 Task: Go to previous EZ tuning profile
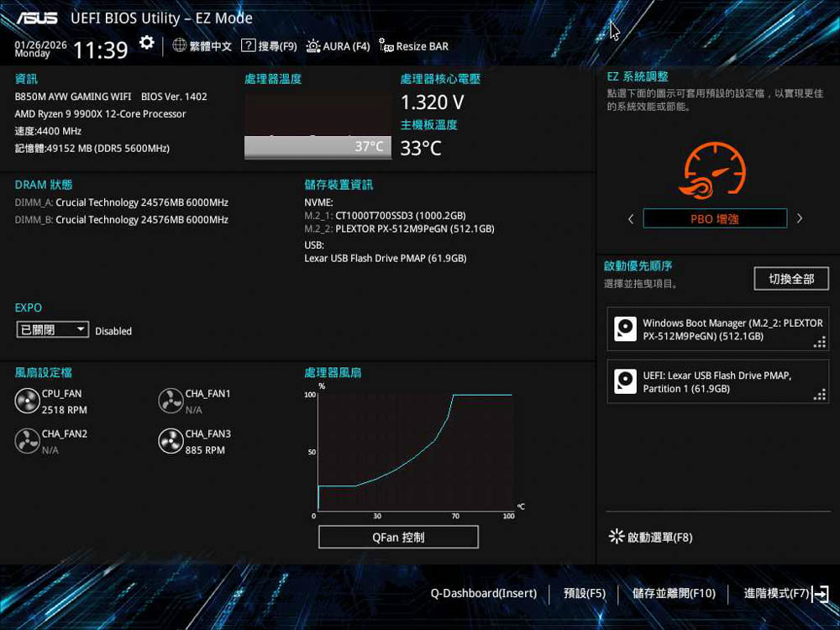click(x=632, y=219)
